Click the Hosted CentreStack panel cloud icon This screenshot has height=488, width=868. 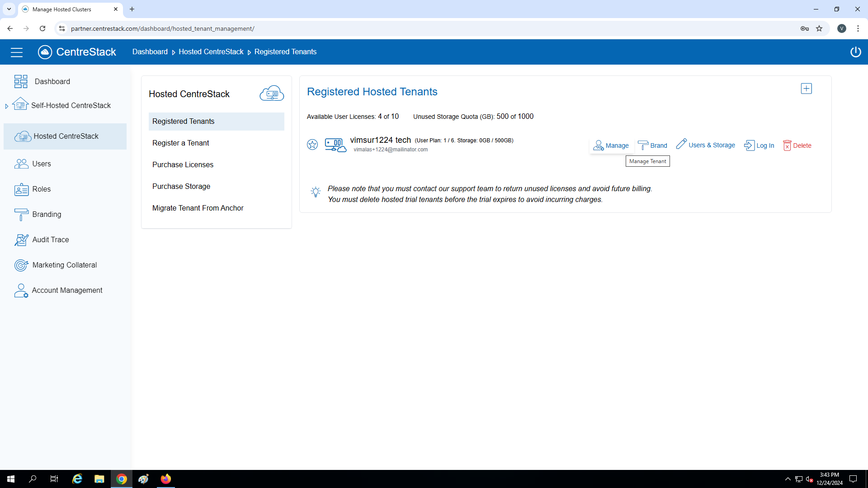click(x=272, y=93)
